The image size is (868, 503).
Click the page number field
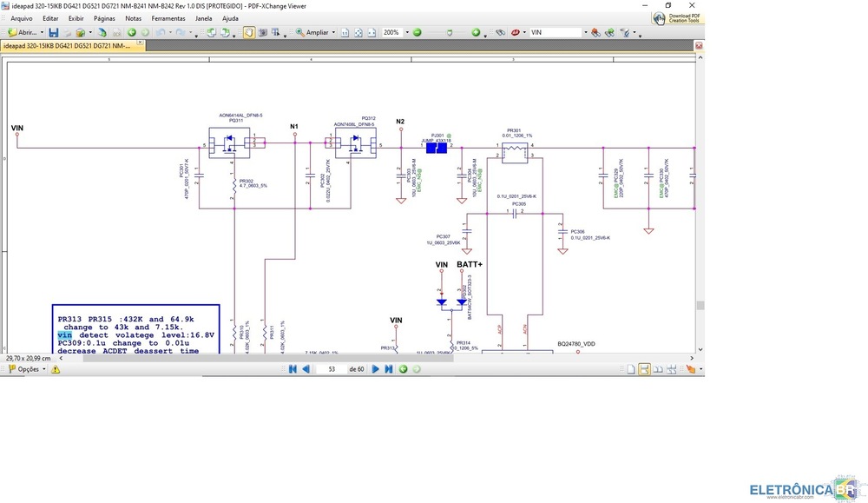(332, 369)
